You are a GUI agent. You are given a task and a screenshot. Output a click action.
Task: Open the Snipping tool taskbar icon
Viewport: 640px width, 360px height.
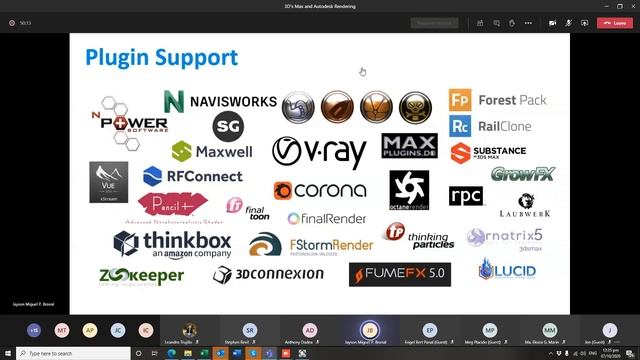(x=302, y=353)
